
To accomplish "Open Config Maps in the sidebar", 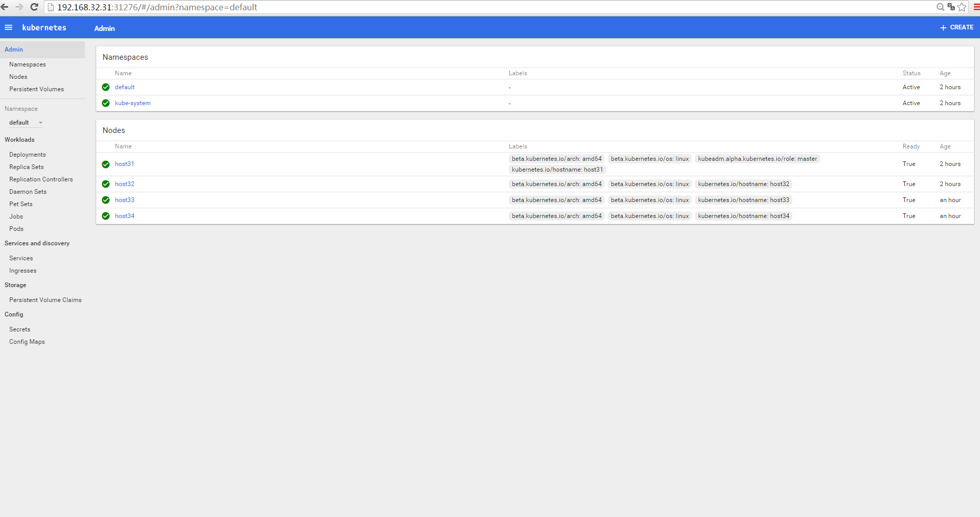I will [27, 342].
